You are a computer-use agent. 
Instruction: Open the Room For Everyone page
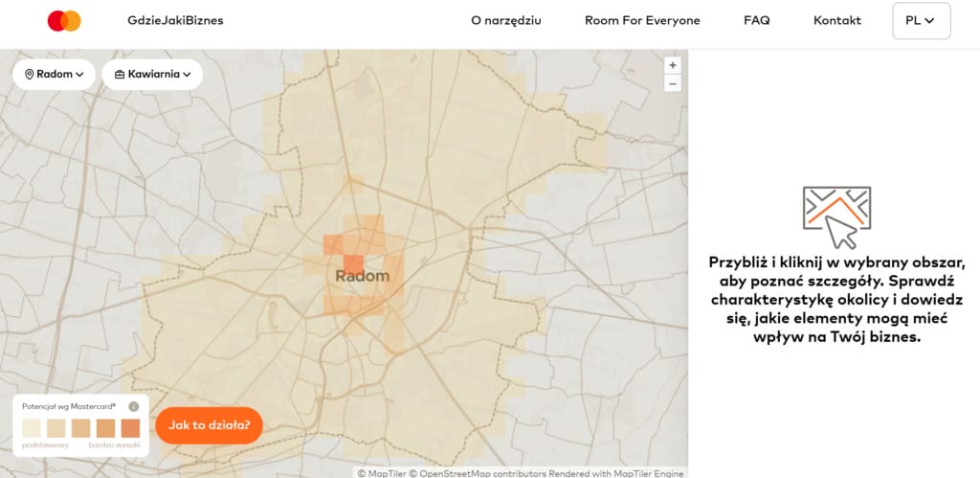point(642,21)
